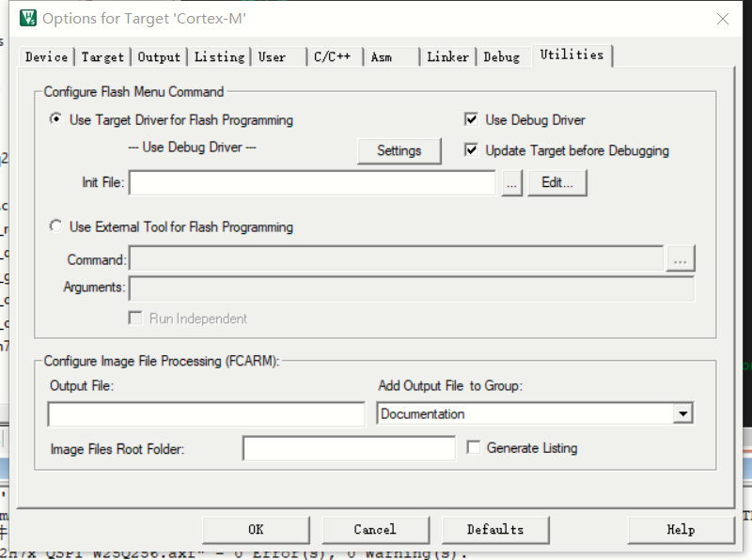Open Help for the Utilities options

(681, 530)
